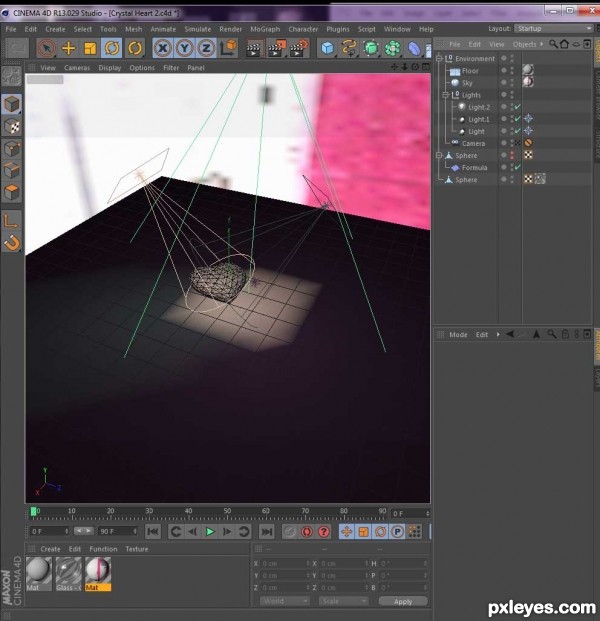Image resolution: width=600 pixels, height=621 pixels.
Task: Open the Layout Startup dropdown
Action: pos(553,29)
